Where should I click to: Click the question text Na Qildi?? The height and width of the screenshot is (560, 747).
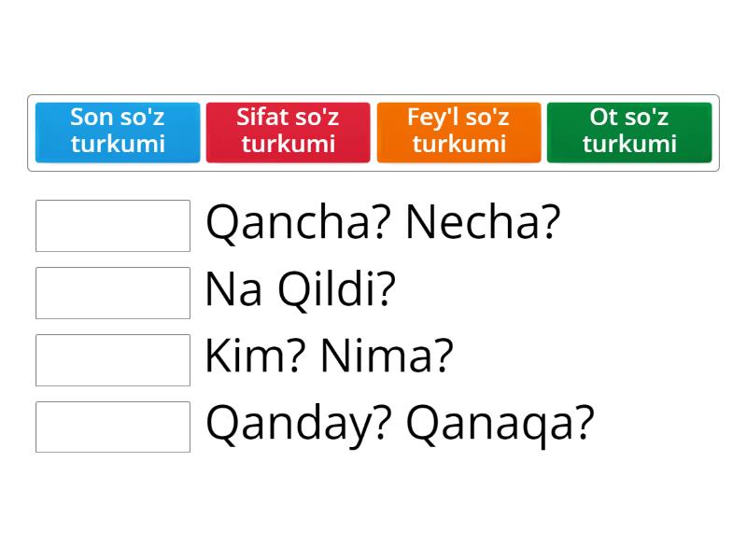301,289
